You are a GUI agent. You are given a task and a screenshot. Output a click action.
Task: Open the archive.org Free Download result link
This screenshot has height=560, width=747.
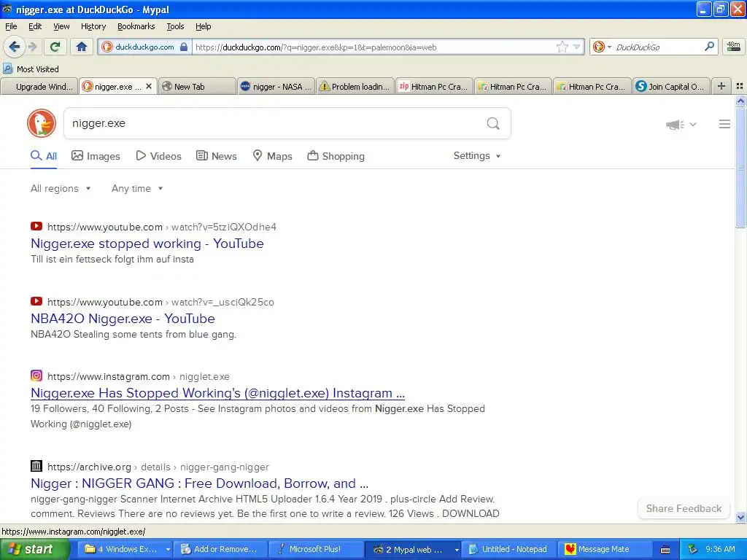tap(200, 483)
